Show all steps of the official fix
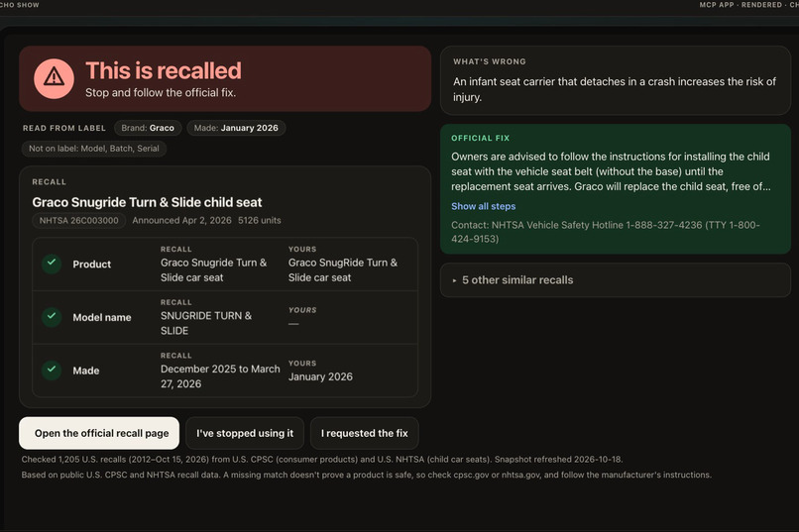The image size is (799, 532). coord(483,206)
